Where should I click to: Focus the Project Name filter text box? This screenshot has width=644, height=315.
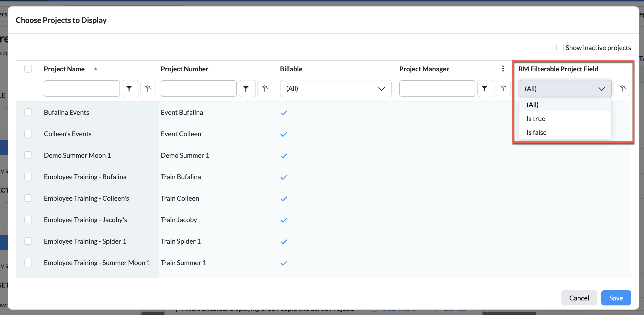(82, 88)
